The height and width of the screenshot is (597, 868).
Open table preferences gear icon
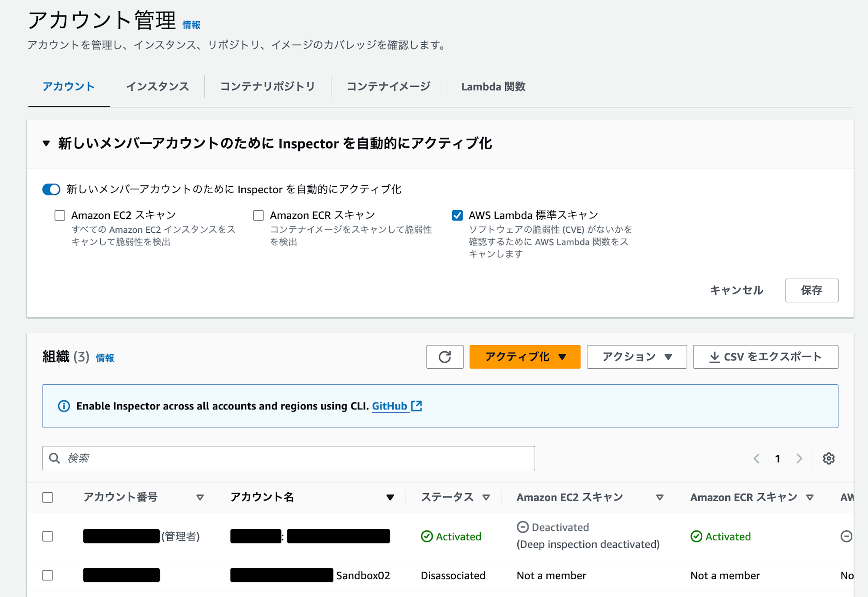tap(829, 458)
